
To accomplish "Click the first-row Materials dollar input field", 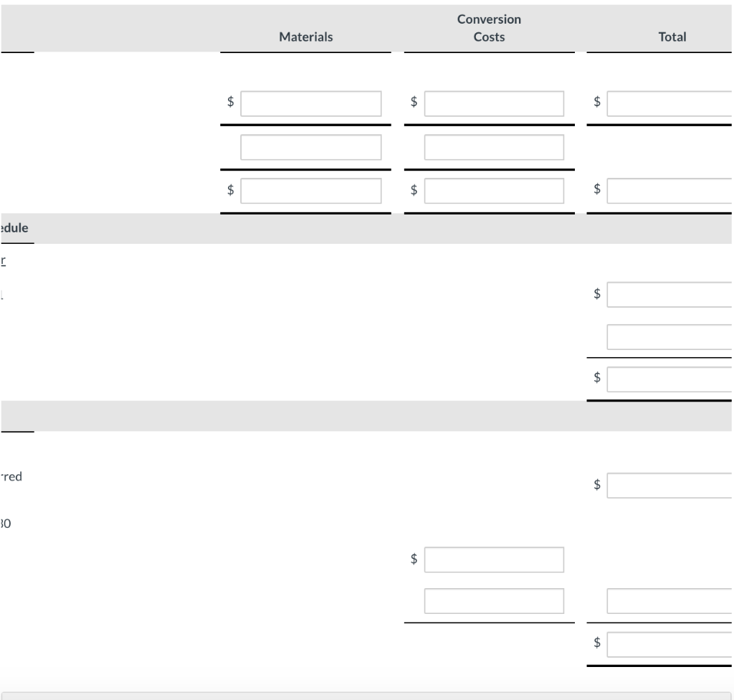I will [311, 103].
